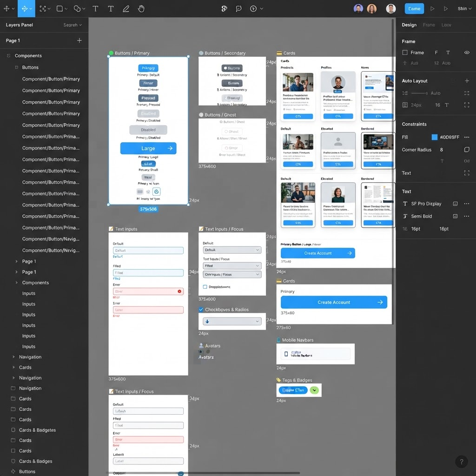476x476 pixels.
Task: Add a new page with plus icon
Action: [x=79, y=40]
